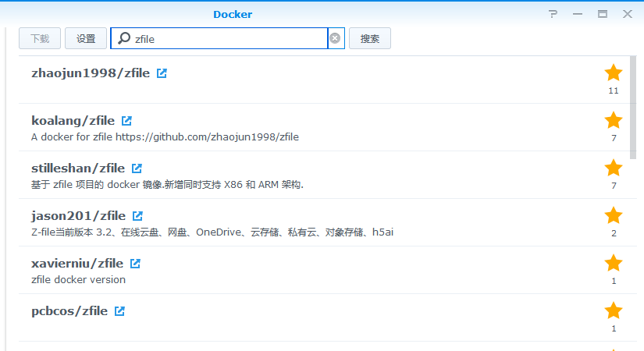Click the koalang description with github URL
Image resolution: width=644 pixels, height=351 pixels.
[x=165, y=137]
